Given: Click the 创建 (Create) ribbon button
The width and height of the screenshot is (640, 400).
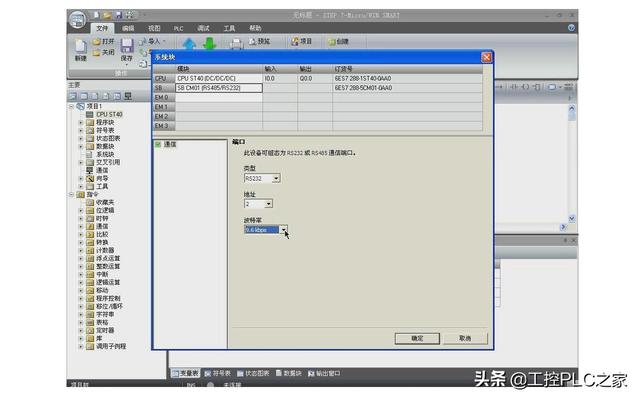Looking at the screenshot, I should (338, 42).
